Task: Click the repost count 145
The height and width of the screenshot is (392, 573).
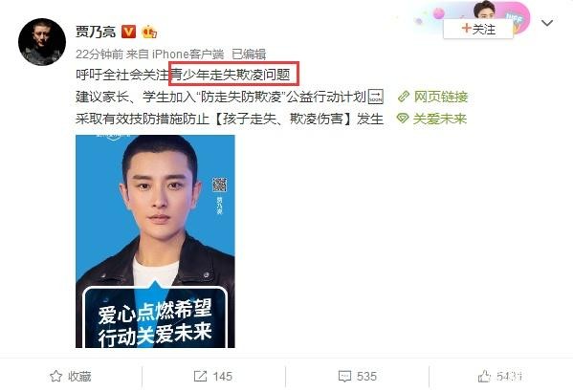Action: 222,377
